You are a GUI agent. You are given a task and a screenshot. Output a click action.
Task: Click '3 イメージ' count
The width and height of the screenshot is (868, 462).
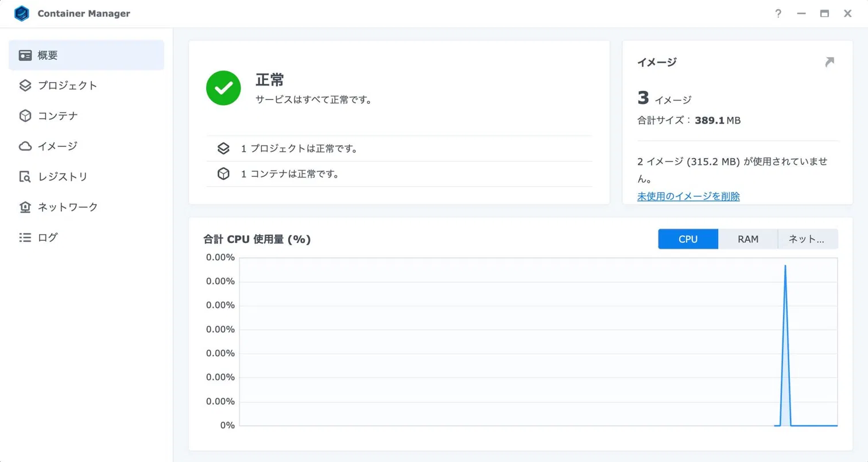pyautogui.click(x=664, y=98)
